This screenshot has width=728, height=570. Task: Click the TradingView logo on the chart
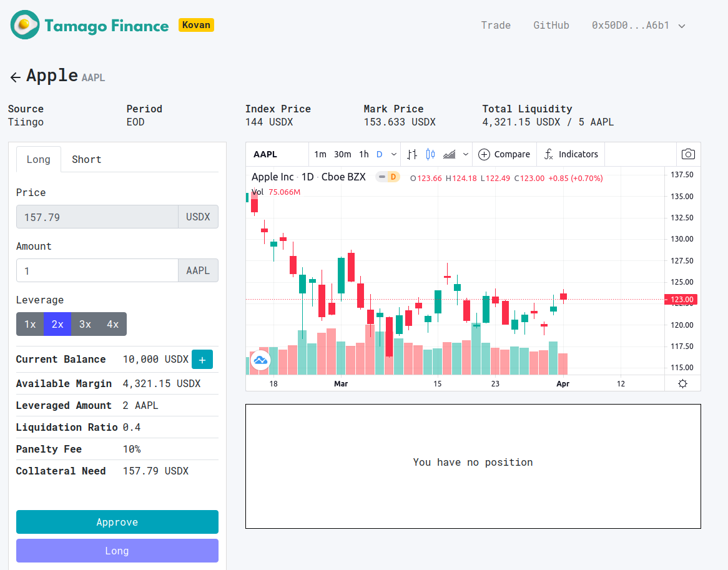(x=260, y=360)
